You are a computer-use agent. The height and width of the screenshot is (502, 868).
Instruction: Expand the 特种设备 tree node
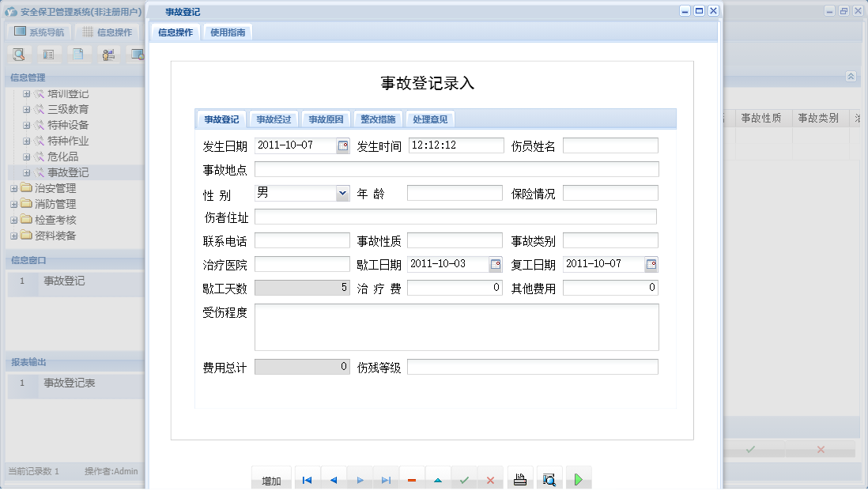point(26,125)
